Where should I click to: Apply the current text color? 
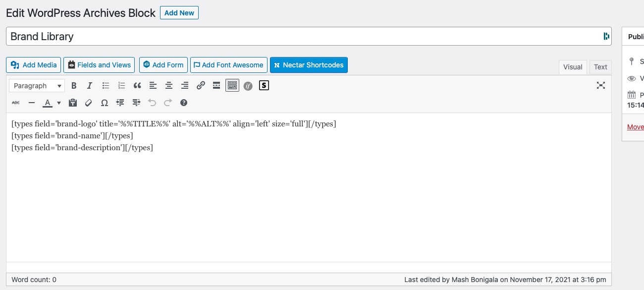(48, 103)
